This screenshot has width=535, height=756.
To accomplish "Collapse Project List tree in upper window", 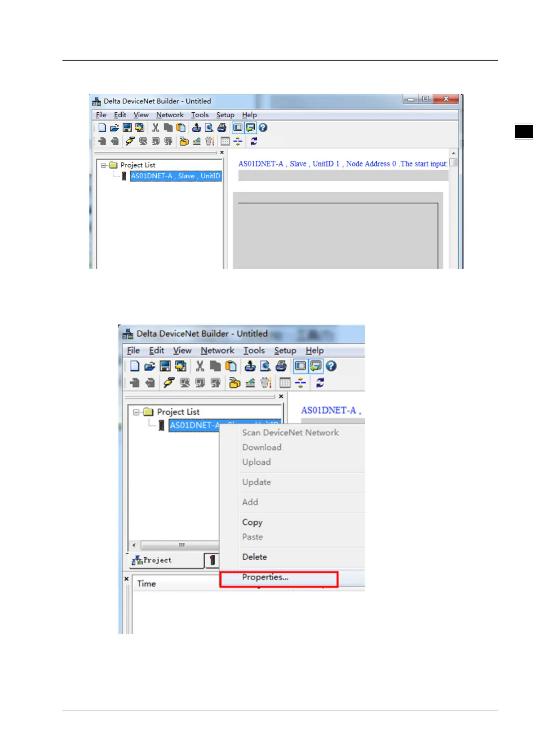I will 103,165.
